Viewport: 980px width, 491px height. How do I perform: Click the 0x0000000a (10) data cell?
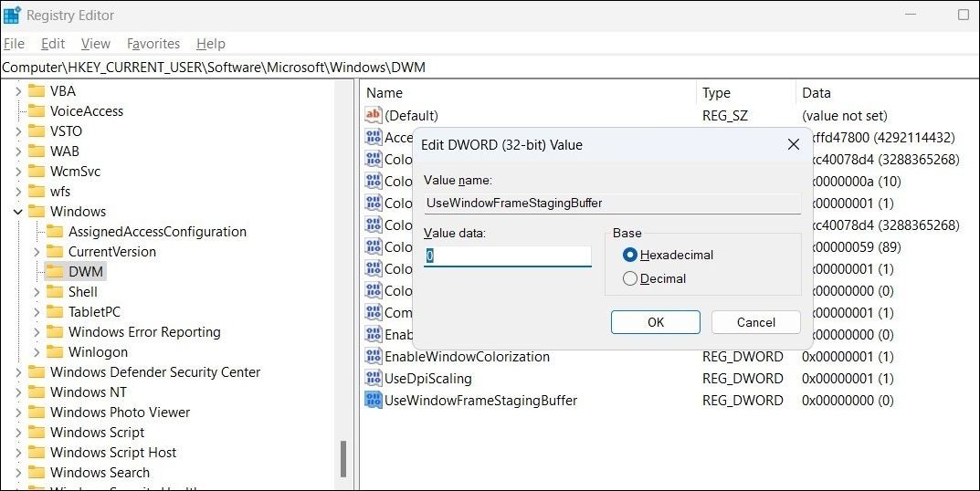(856, 181)
